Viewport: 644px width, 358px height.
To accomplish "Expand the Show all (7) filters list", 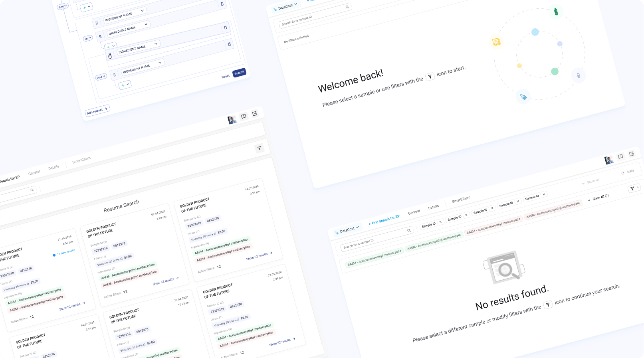I will coord(598,198).
